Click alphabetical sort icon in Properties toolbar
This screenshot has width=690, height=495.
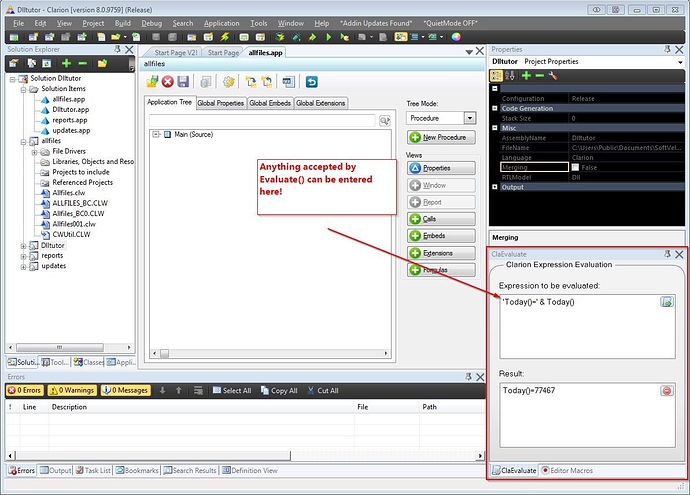(510, 76)
